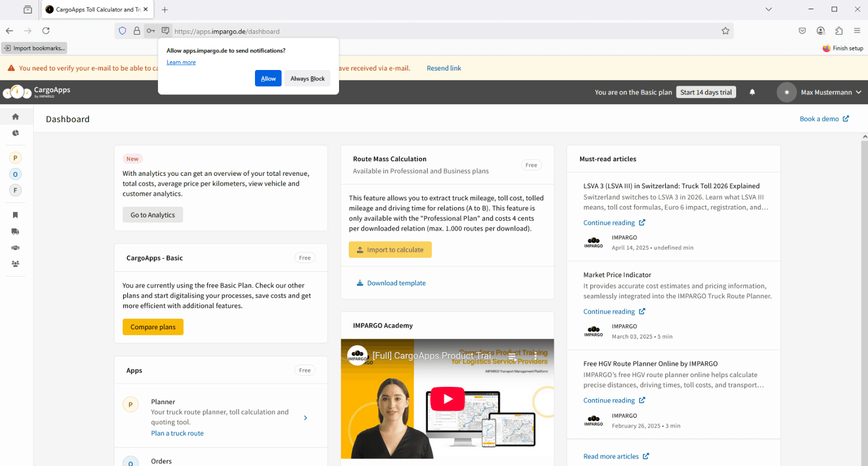Screen dimensions: 868x466
Task: Click the Import bookmarks toolbar item
Action: pyautogui.click(x=34, y=48)
